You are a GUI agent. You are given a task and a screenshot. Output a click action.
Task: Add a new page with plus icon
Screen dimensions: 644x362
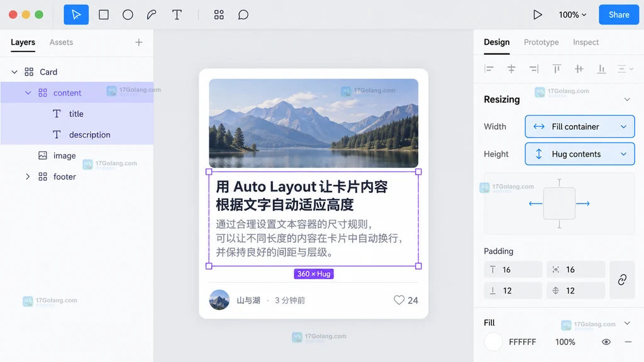point(139,42)
